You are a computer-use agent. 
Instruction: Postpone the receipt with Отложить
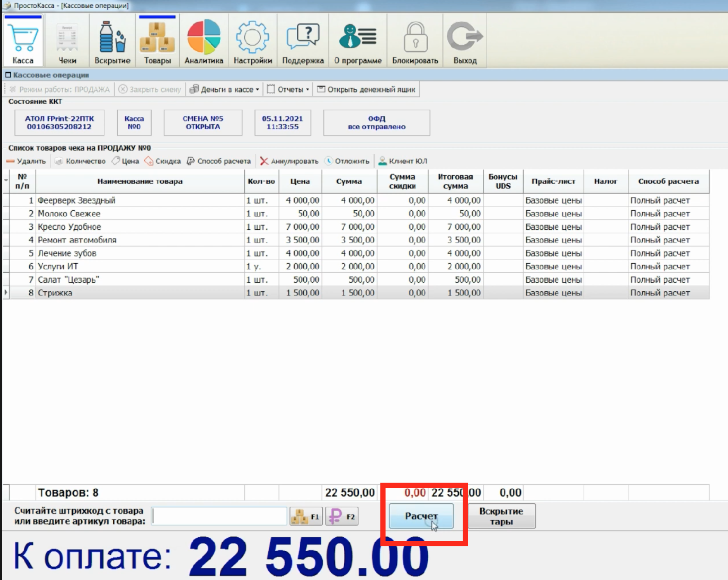point(347,161)
